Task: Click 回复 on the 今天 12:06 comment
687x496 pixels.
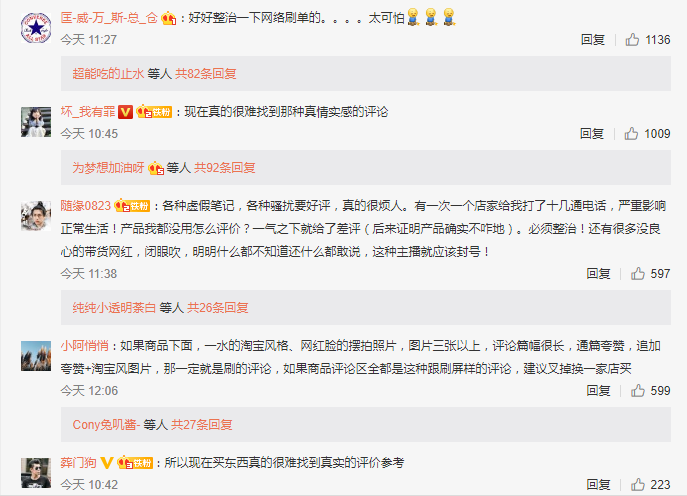Action: 598,391
